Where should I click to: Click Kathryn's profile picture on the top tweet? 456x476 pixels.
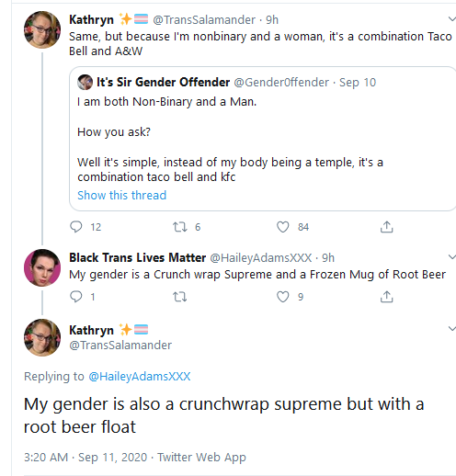point(42,29)
